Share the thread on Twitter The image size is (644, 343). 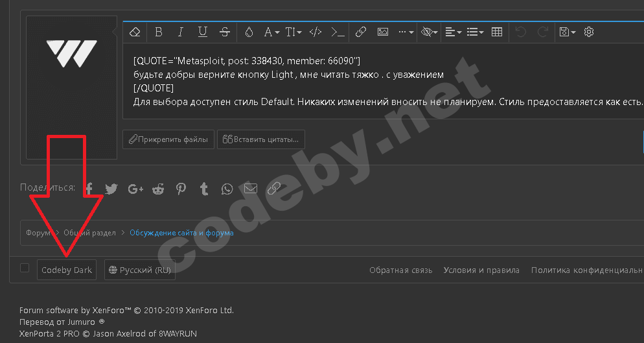coord(111,189)
